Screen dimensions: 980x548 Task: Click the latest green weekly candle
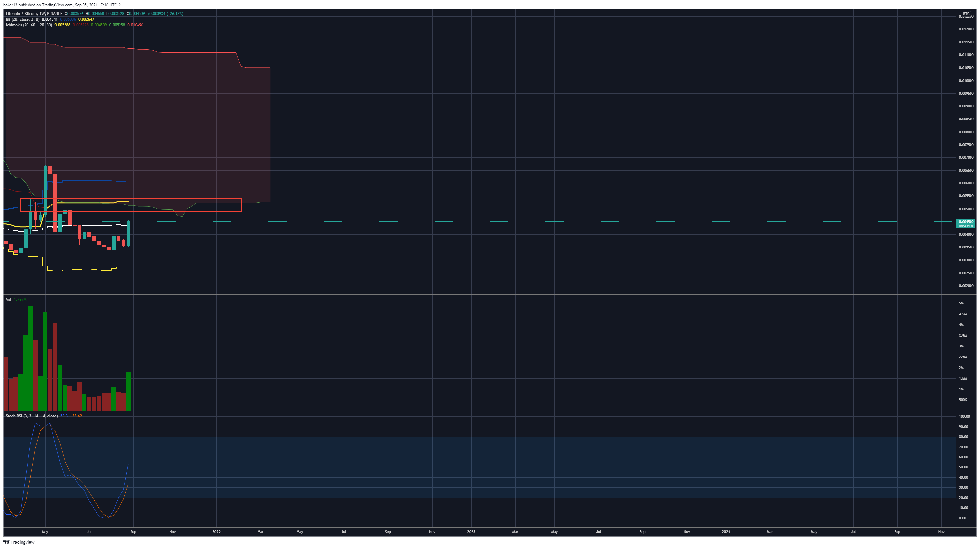pyautogui.click(x=129, y=233)
